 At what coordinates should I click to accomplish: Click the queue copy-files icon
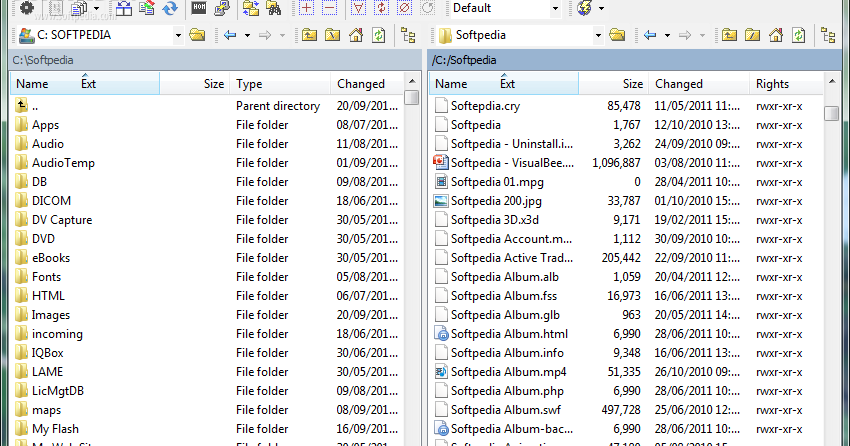[79, 8]
